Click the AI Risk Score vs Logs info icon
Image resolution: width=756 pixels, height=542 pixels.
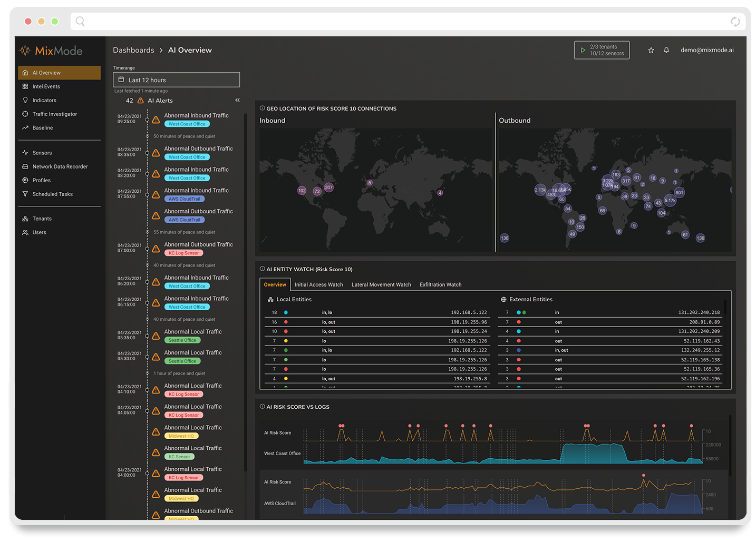tap(262, 407)
